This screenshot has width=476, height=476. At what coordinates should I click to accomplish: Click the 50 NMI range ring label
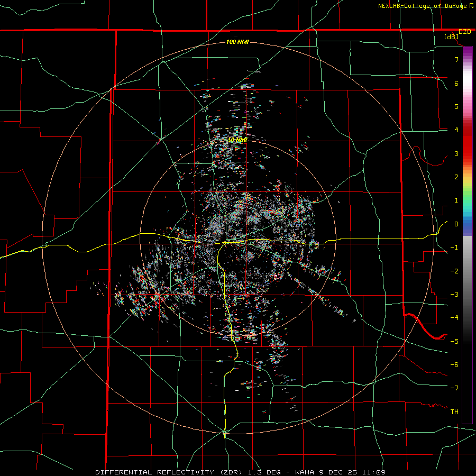[237, 140]
